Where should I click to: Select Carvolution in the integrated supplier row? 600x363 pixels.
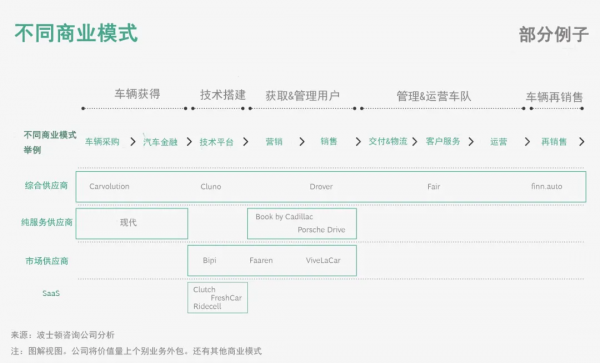[109, 186]
